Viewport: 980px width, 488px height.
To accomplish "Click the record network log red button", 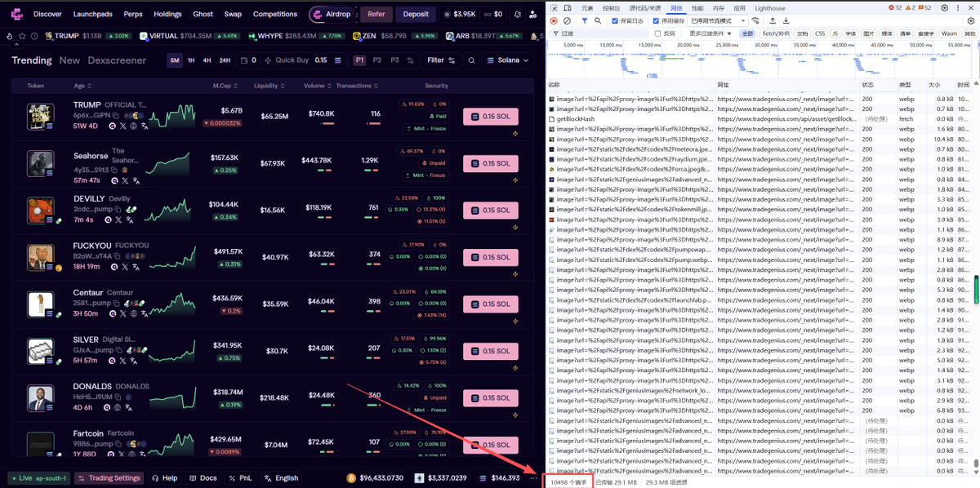I will 555,20.
